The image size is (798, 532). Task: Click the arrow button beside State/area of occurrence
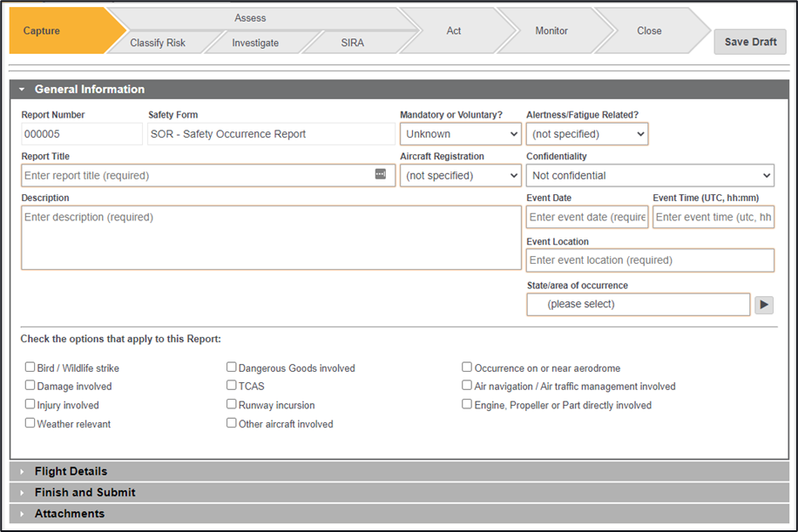[763, 305]
